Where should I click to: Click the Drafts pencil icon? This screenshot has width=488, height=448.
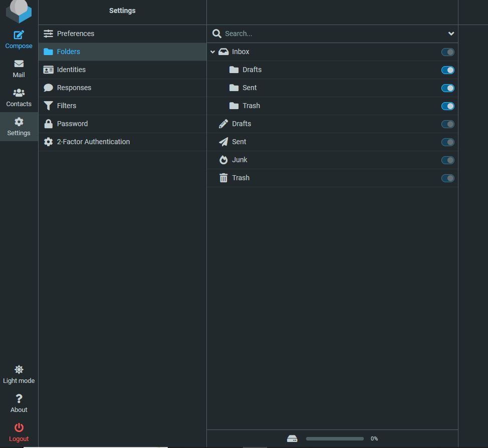[x=223, y=124]
